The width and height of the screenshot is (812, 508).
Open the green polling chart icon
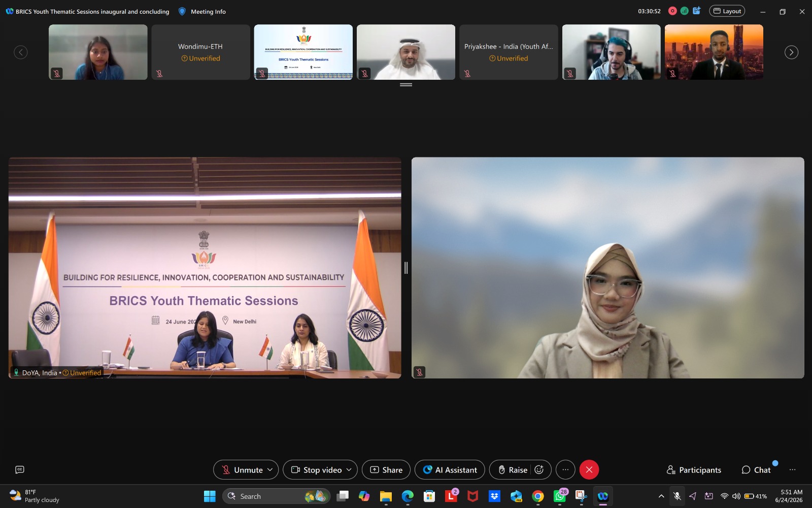tap(685, 11)
